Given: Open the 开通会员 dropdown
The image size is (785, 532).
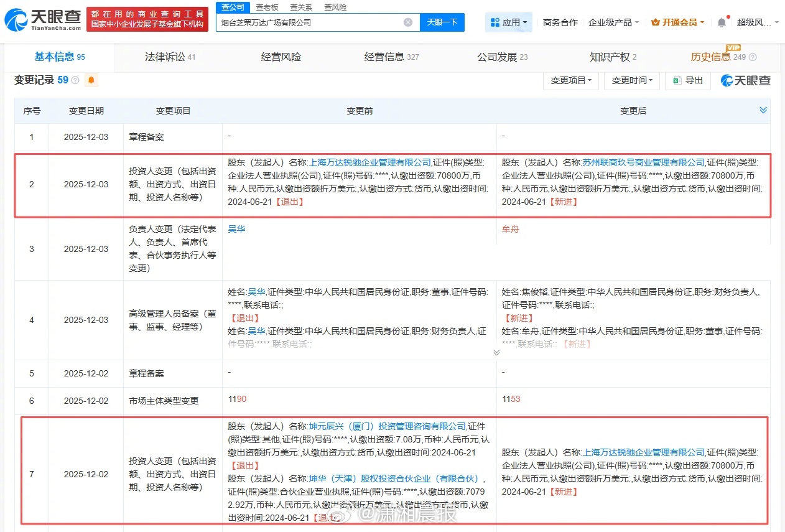Looking at the screenshot, I should coord(677,22).
